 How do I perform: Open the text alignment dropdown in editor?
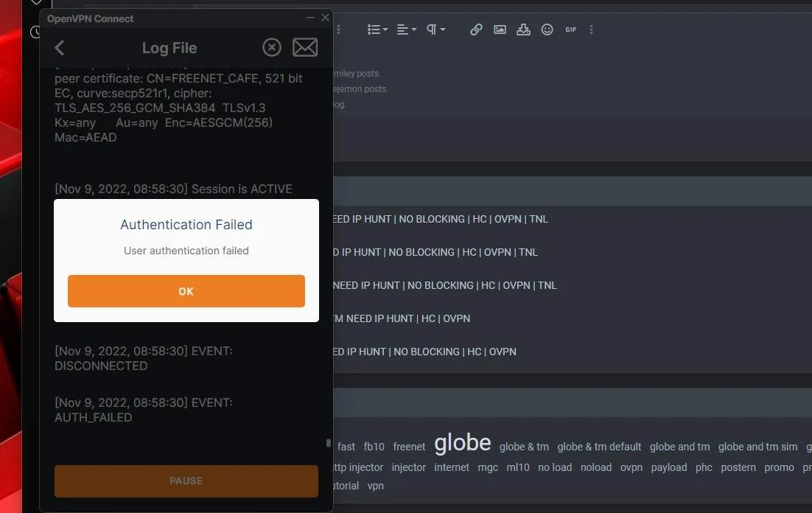click(407, 29)
